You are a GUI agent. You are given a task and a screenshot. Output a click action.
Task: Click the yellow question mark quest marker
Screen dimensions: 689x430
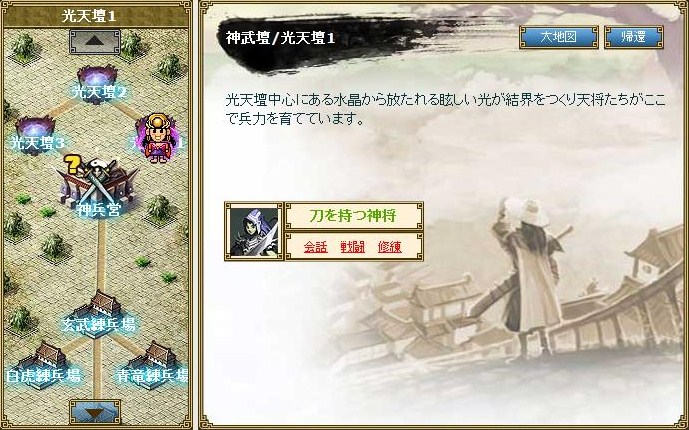72,164
